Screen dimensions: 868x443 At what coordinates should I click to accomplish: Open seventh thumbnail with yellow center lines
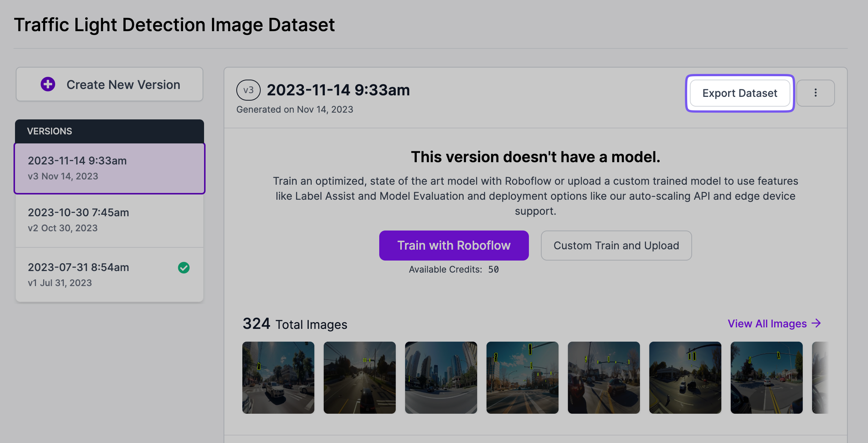click(767, 378)
